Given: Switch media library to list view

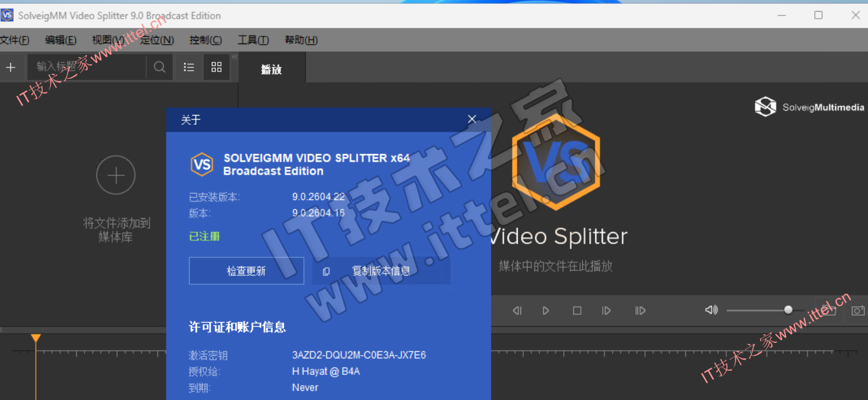Looking at the screenshot, I should point(189,68).
